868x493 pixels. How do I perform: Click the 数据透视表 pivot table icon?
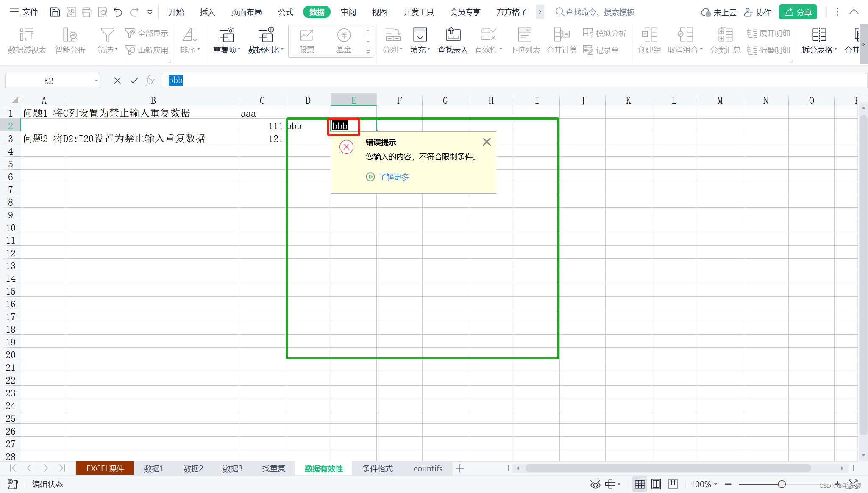point(27,35)
